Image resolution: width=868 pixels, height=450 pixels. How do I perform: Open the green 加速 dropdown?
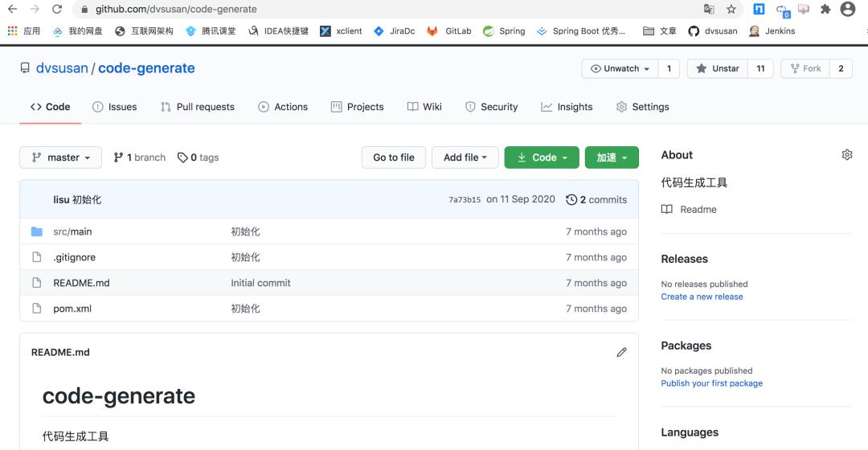click(612, 157)
